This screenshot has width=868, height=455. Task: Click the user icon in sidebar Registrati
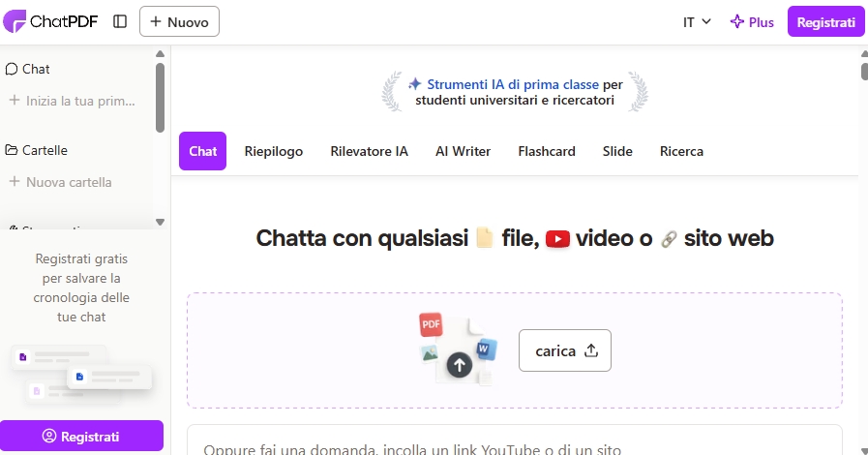(49, 437)
